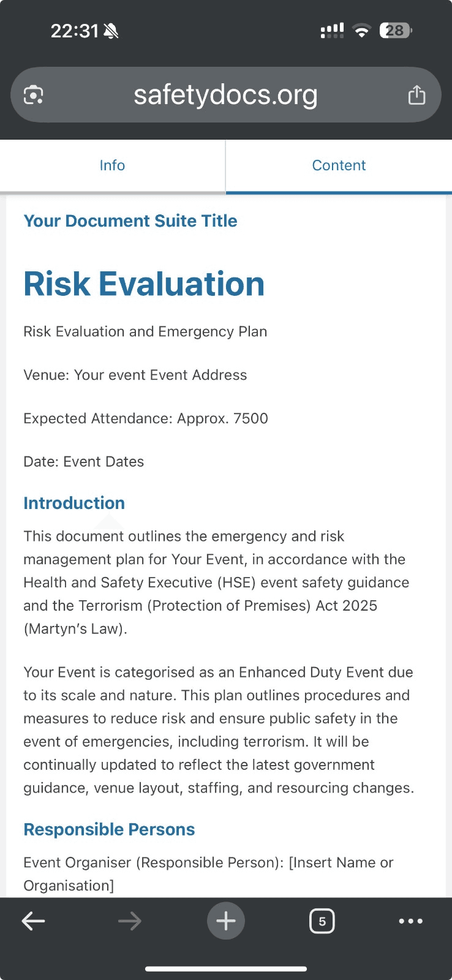
Task: Open a new tab with the plus button
Action: [x=225, y=921]
